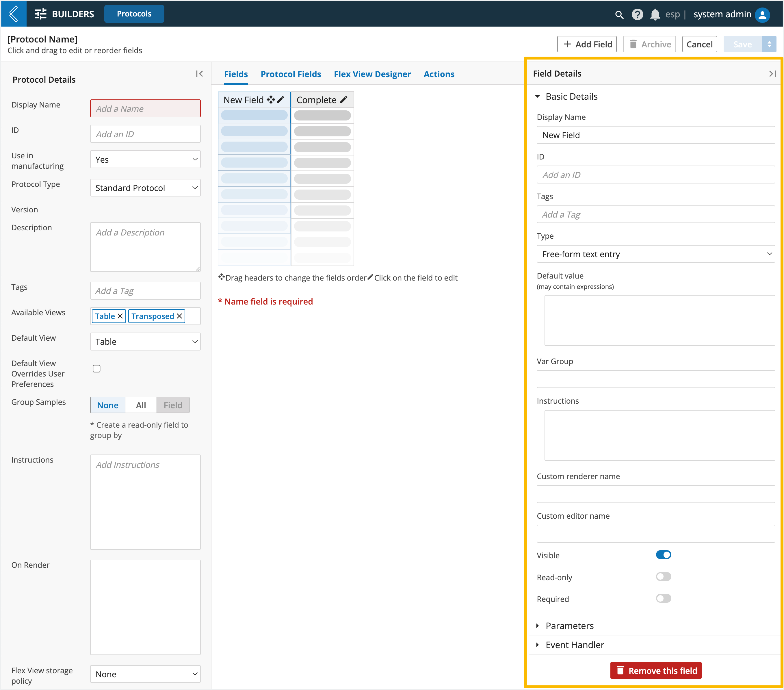The image size is (784, 690).
Task: Open the help question mark icon
Action: click(x=637, y=14)
